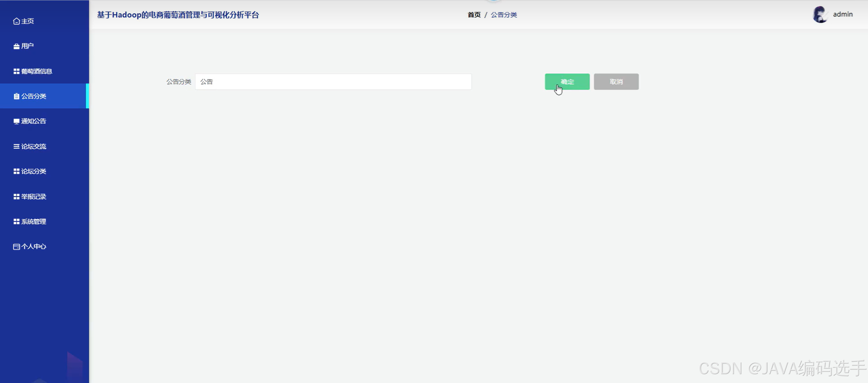The height and width of the screenshot is (383, 868).
Task: Navigate to 通知公告
Action: point(45,121)
